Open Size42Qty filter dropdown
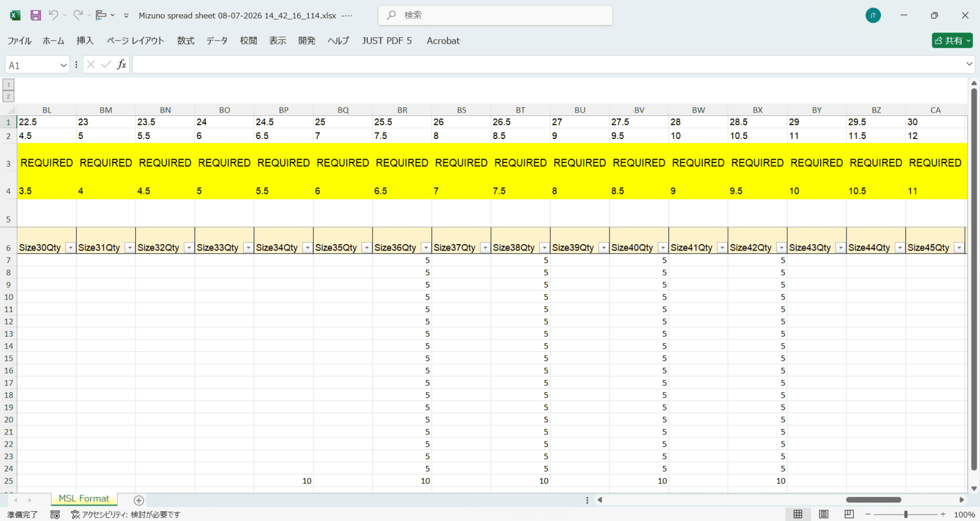This screenshot has width=980, height=521. click(781, 248)
